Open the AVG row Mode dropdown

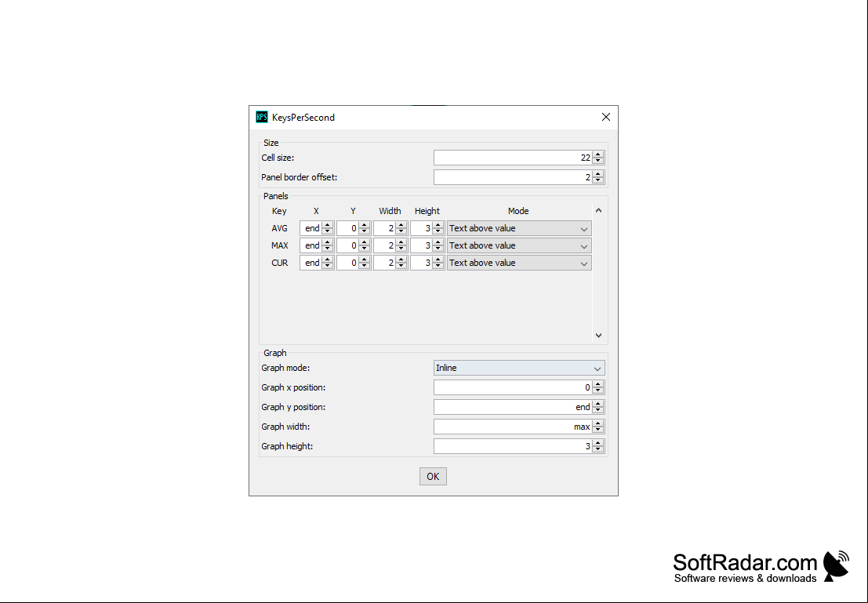(x=519, y=228)
